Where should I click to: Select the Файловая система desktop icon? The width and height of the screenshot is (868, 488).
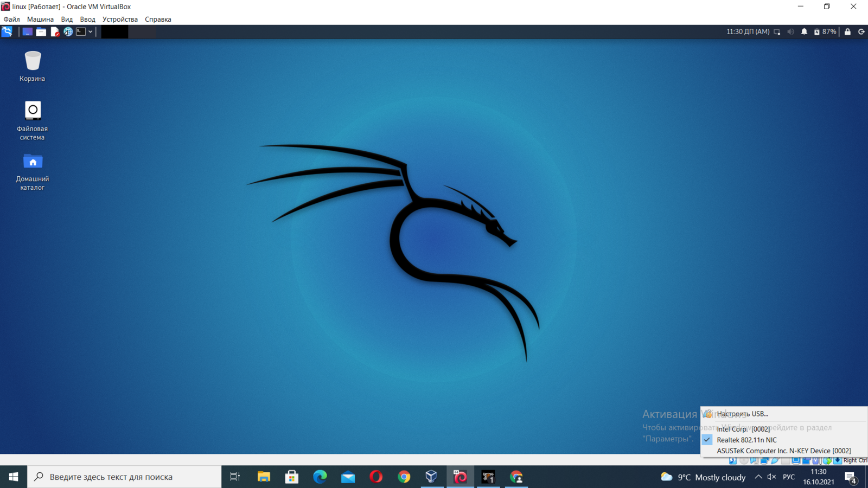[33, 120]
